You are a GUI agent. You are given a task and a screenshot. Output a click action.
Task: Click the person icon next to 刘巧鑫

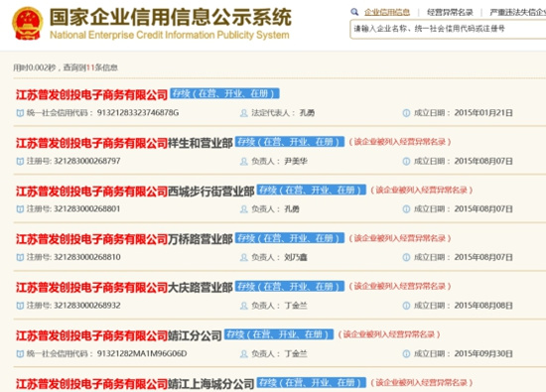244,257
